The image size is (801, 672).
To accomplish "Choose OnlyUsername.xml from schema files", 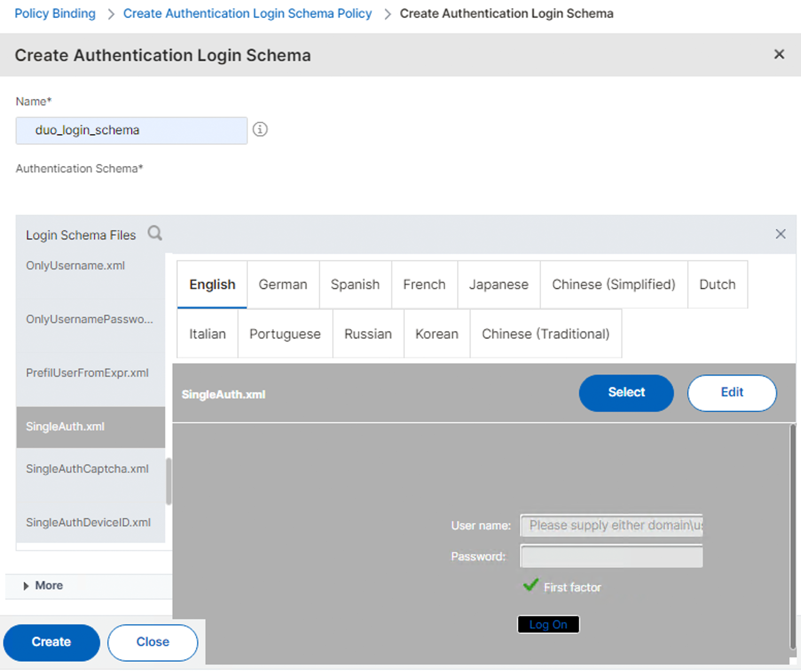I will point(75,266).
